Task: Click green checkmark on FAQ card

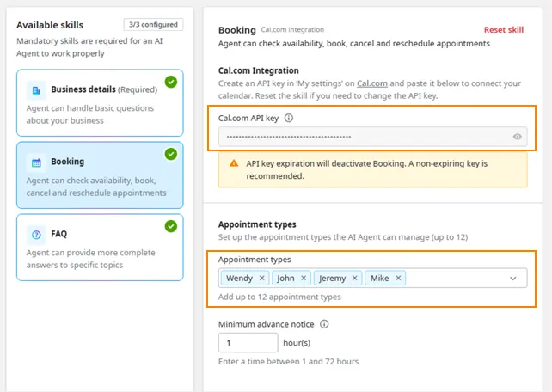Action: pyautogui.click(x=171, y=226)
